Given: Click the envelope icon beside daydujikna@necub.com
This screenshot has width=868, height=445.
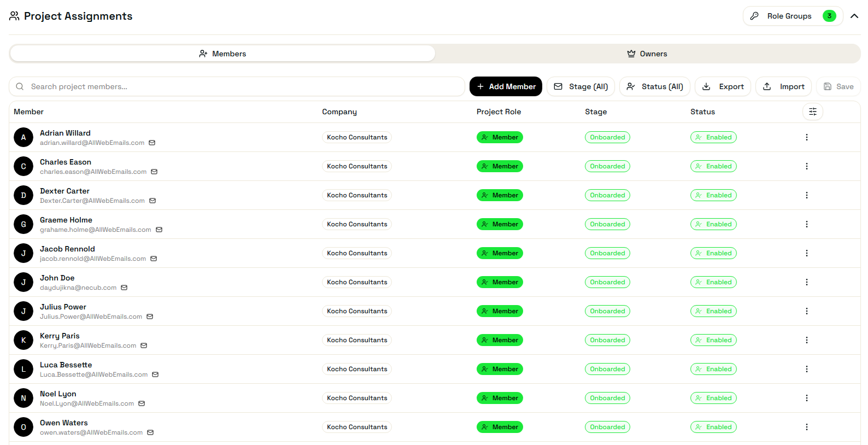Looking at the screenshot, I should pos(124,288).
